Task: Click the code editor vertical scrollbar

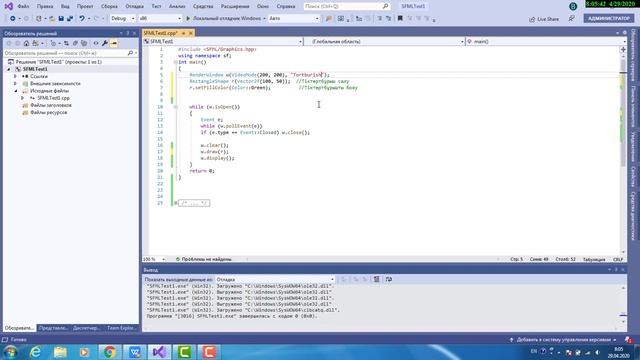Action: point(623,152)
